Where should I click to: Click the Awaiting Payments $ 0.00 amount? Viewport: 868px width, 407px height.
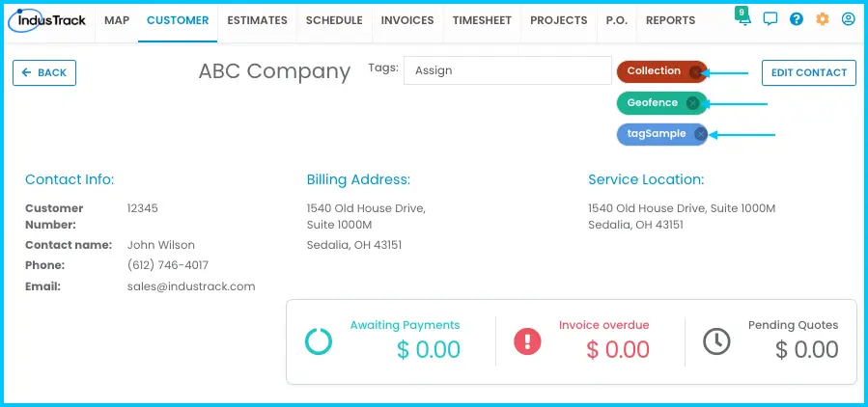pos(429,349)
